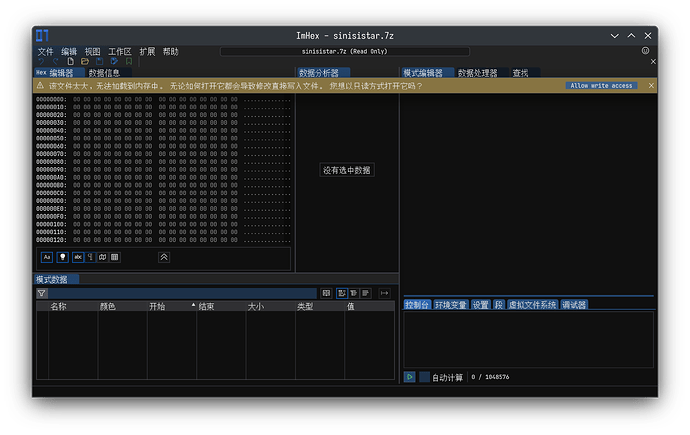Switch to the Hex 编辑器 tab
Image resolution: width=690 pixels, height=435 pixels.
coord(59,73)
